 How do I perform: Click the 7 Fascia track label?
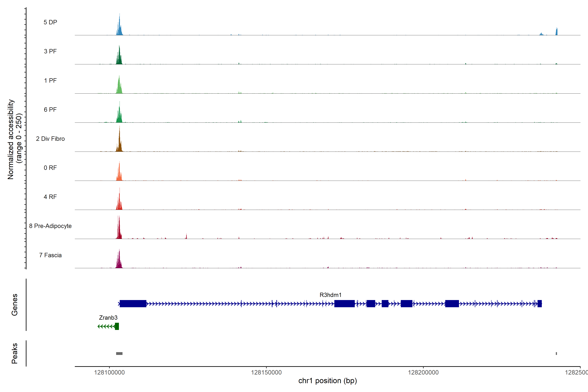(50, 255)
